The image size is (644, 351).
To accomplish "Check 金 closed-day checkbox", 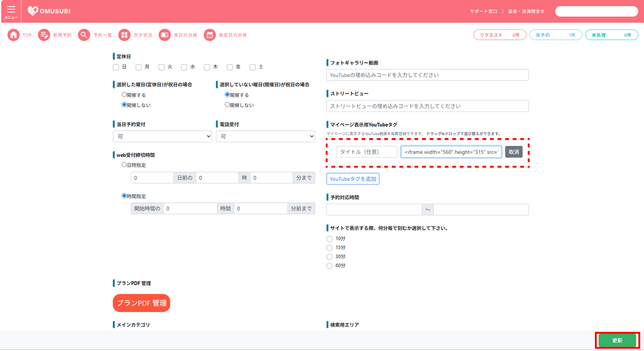I will pyautogui.click(x=229, y=67).
